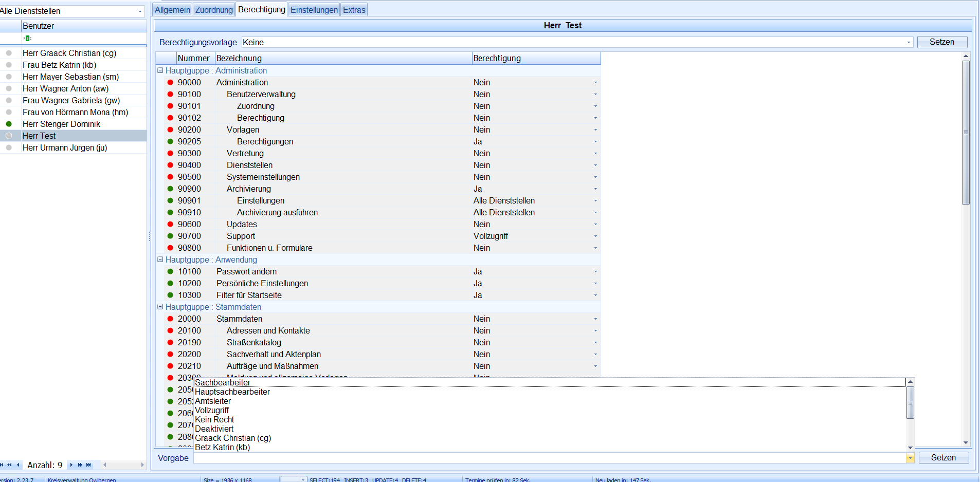Click Setzen button next to Berechtigungsvorlage

point(941,42)
